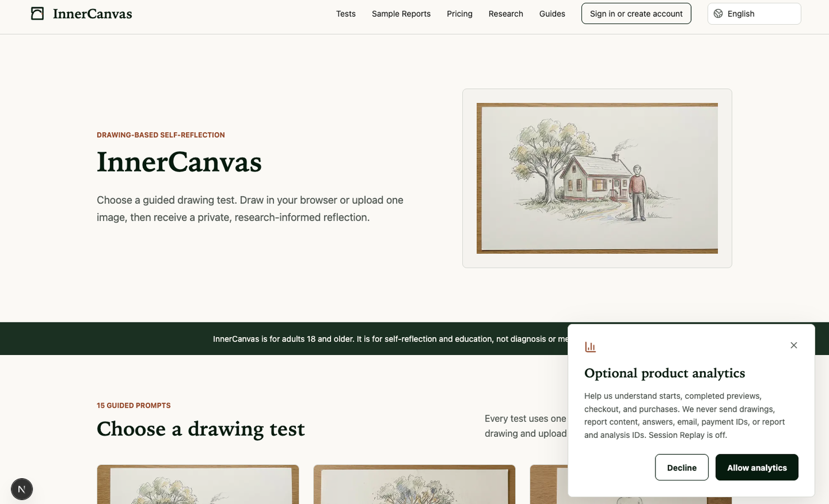Open the second drawing test card

tap(414, 484)
